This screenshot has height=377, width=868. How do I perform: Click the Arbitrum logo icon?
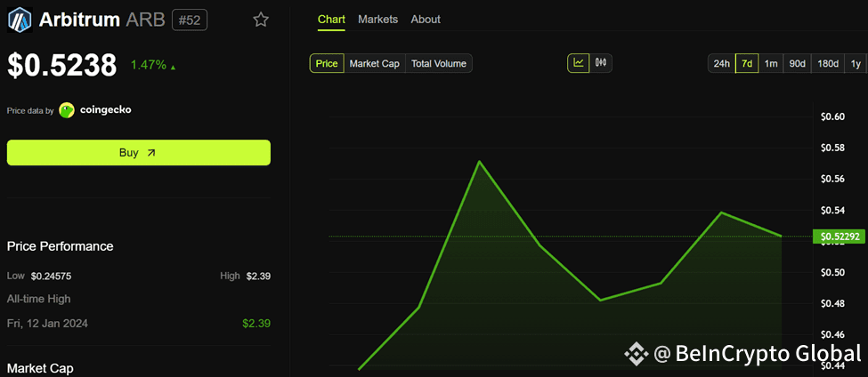pos(20,20)
